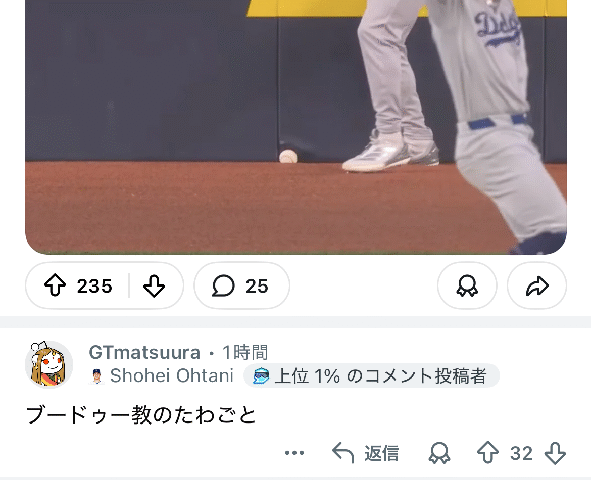Share the post using the arrow icon

[537, 286]
